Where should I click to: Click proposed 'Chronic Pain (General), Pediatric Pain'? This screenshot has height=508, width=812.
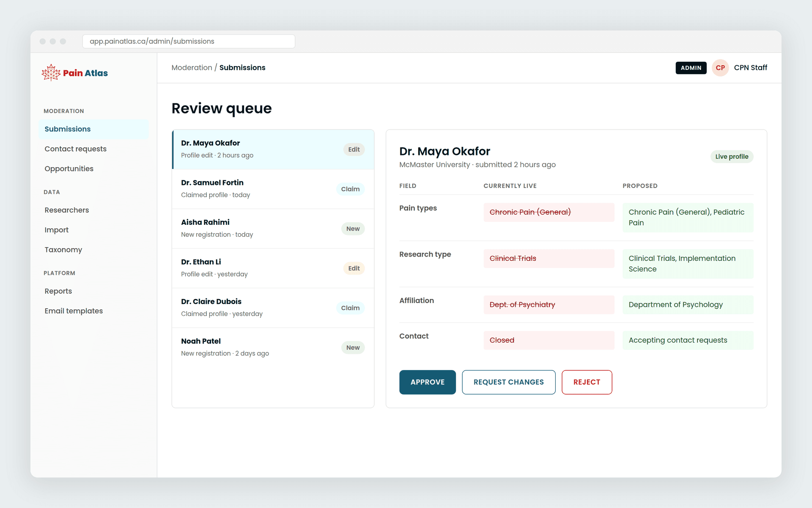pos(688,218)
